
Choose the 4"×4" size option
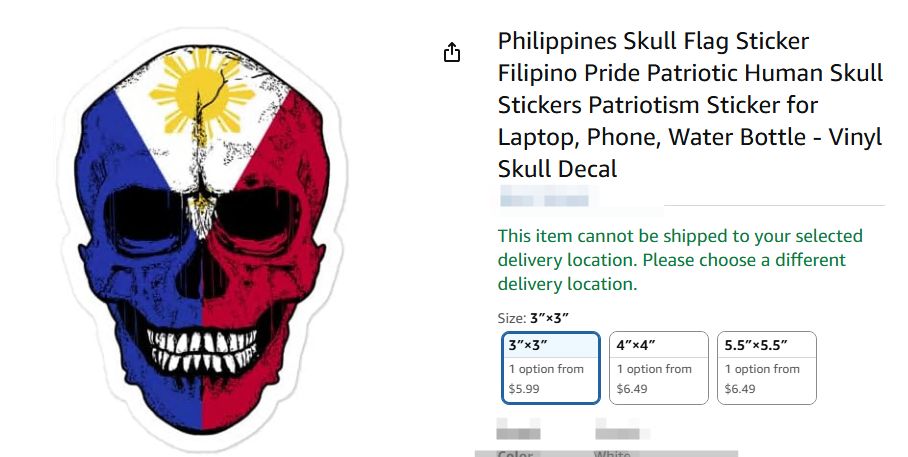click(658, 368)
